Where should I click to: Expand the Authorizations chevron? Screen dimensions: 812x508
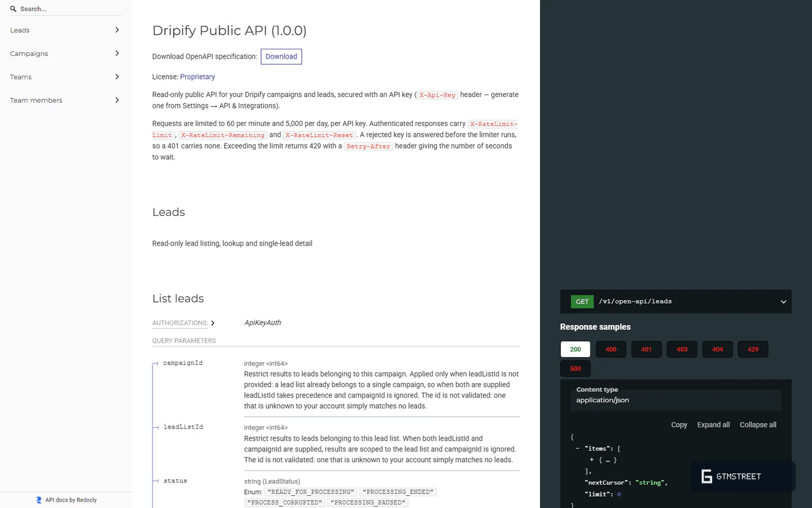(x=213, y=323)
